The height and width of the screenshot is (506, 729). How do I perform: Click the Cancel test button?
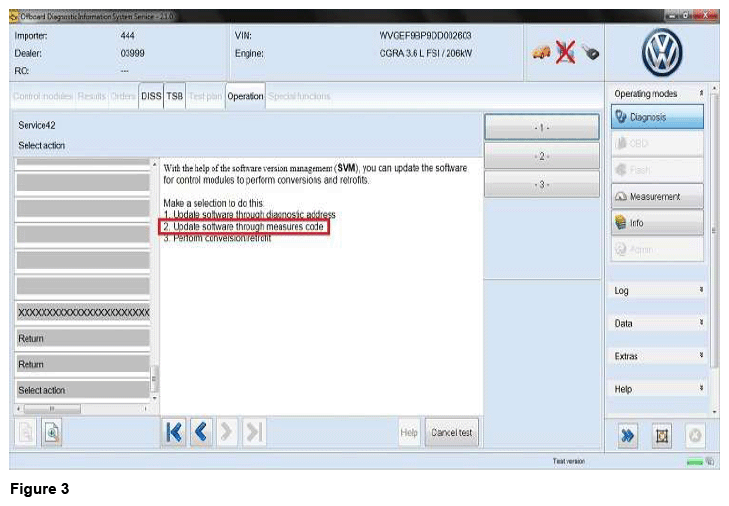click(451, 433)
